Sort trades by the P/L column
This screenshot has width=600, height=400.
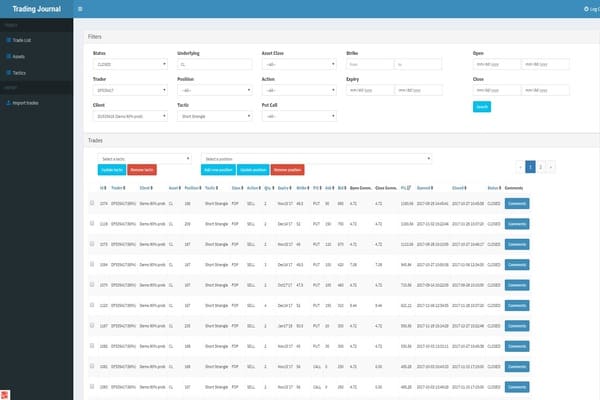(x=406, y=187)
